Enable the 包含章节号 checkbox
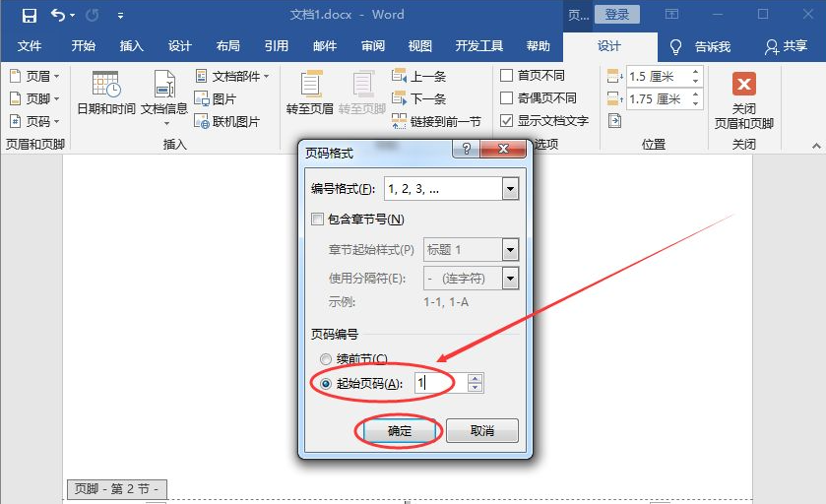This screenshot has width=826, height=504. (318, 220)
